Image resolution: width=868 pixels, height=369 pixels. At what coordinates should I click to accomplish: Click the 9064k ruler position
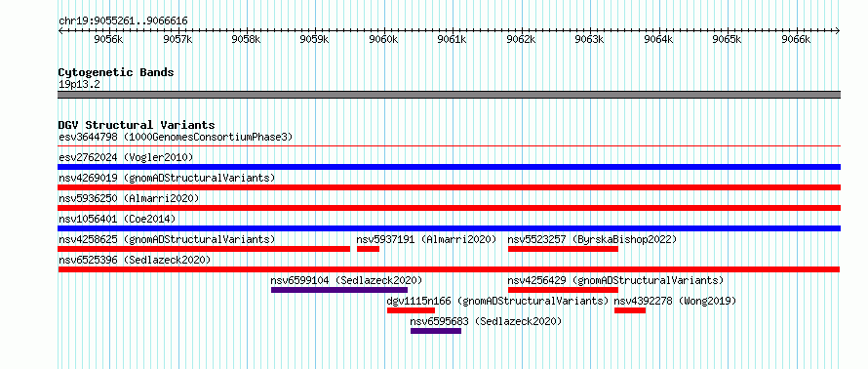[x=659, y=39]
